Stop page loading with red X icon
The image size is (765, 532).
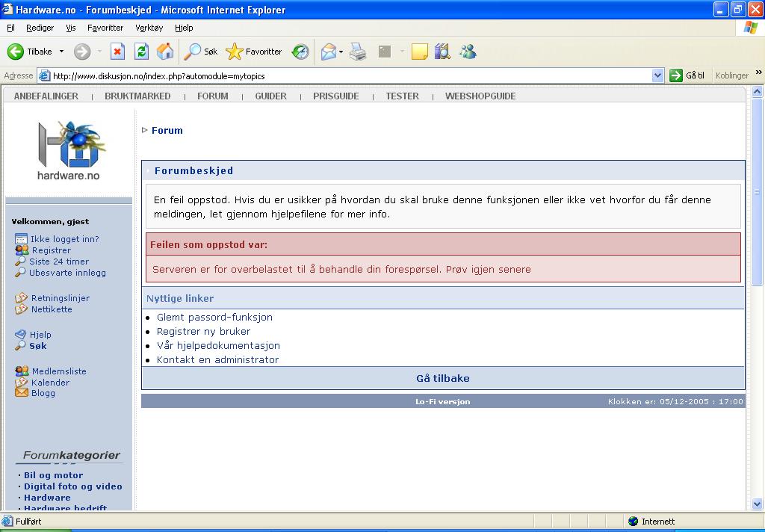click(x=117, y=52)
